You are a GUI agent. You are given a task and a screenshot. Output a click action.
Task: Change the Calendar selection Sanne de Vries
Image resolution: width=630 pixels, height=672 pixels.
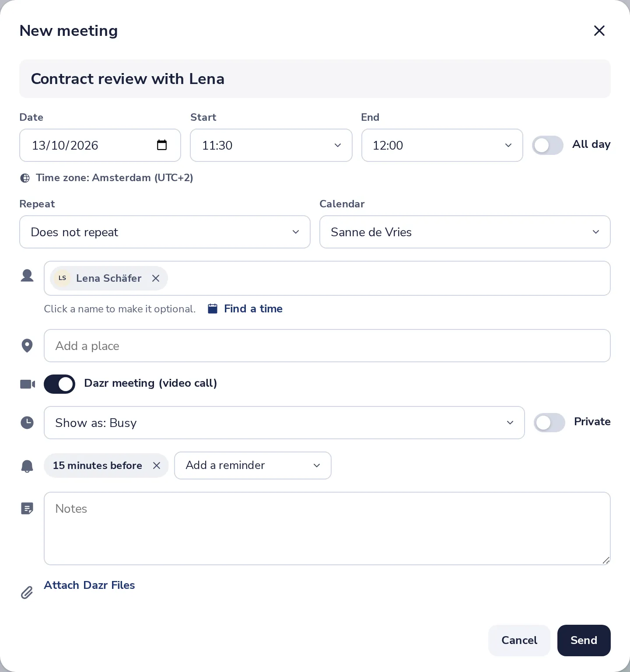pos(465,232)
